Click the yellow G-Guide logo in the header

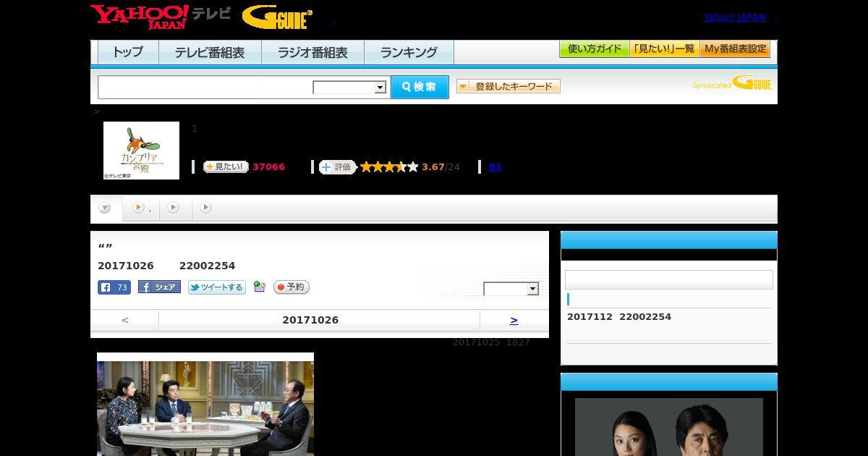click(x=277, y=17)
